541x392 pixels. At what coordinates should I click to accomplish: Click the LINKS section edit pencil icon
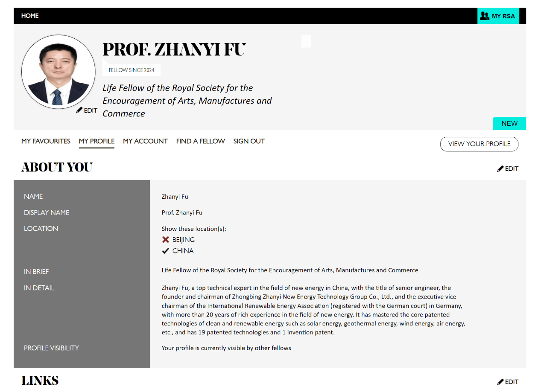pos(500,382)
